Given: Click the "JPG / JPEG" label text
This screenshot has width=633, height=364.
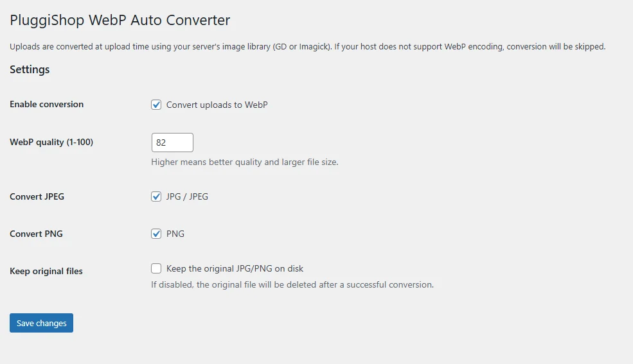Looking at the screenshot, I should click(x=187, y=196).
